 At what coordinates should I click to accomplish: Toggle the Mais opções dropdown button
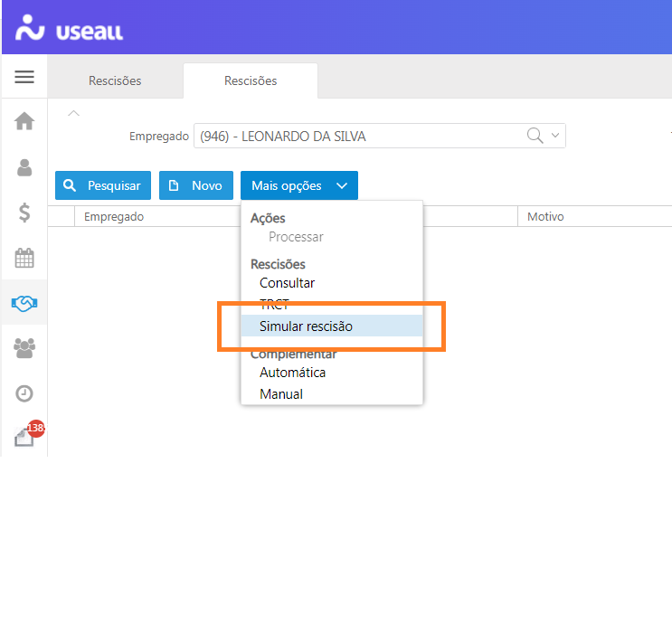click(299, 185)
